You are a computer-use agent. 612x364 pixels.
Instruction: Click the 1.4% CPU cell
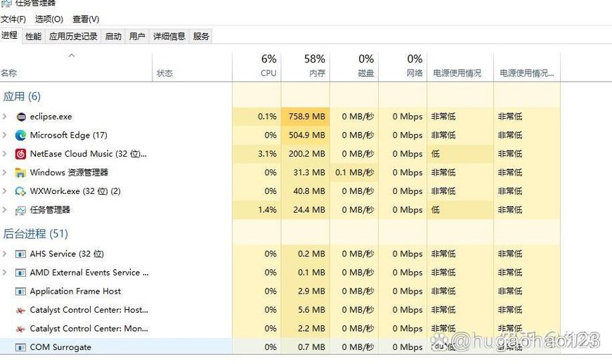(257, 210)
